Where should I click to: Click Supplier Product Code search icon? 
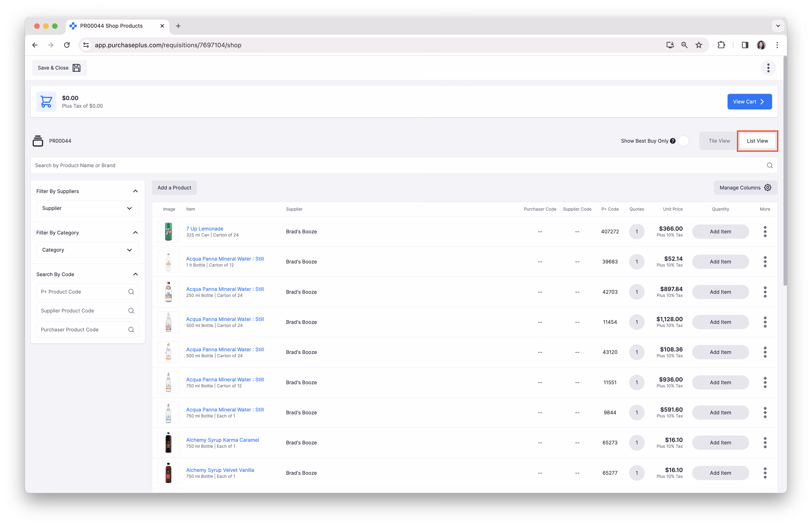pyautogui.click(x=131, y=311)
